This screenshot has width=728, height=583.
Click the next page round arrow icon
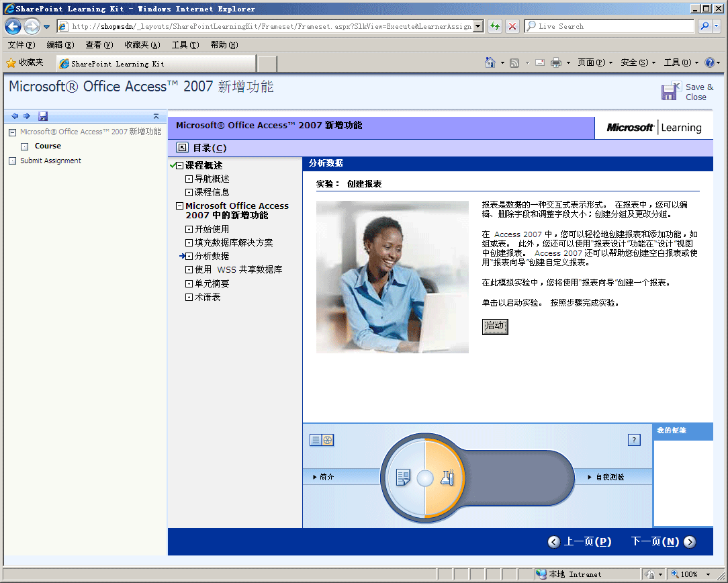coord(690,541)
